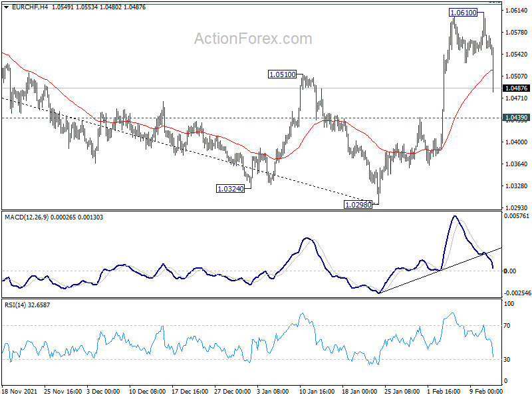The width and height of the screenshot is (532, 399).
Task: Click the 25 Jan 08:00 time marker
Action: (x=402, y=391)
